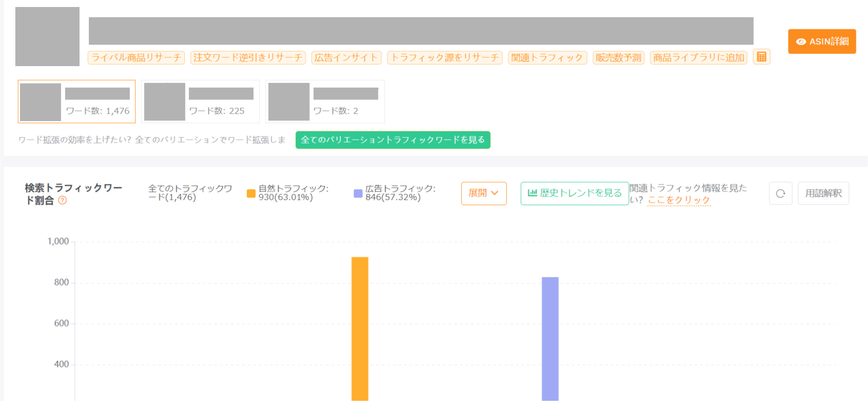Select variation card with ワード数: 1,476
The width and height of the screenshot is (868, 401).
[x=77, y=102]
